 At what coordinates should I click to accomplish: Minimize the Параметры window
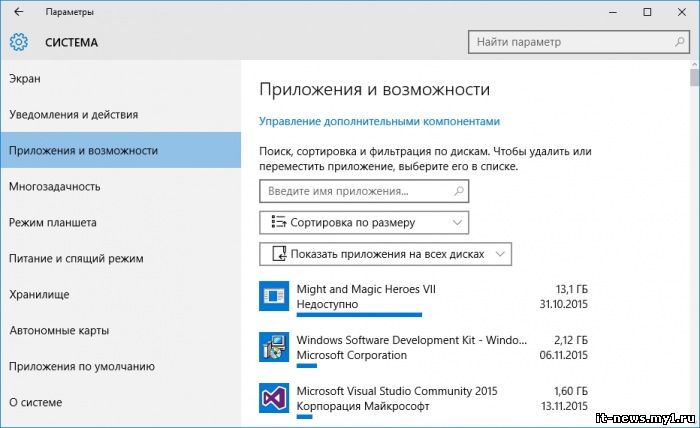(x=612, y=12)
